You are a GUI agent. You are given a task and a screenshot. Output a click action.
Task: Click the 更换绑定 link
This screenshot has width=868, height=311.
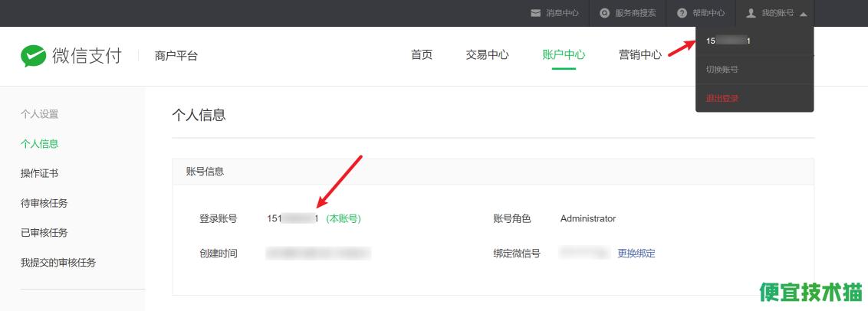636,254
